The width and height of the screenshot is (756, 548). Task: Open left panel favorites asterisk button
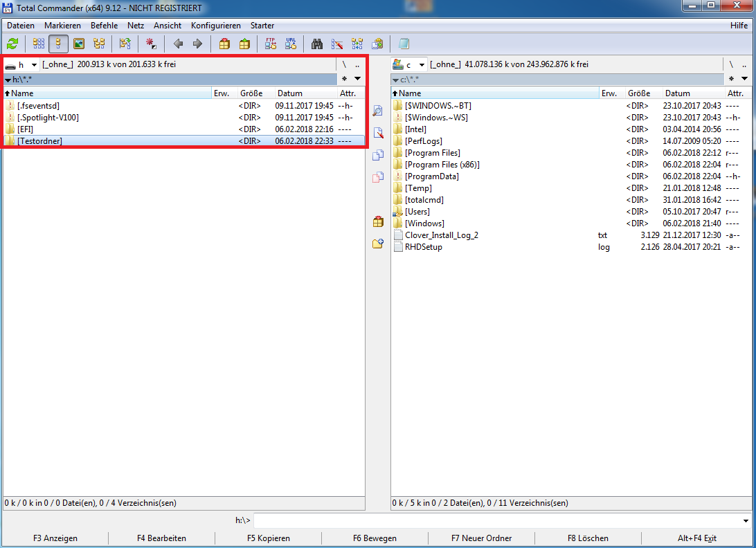click(x=344, y=79)
